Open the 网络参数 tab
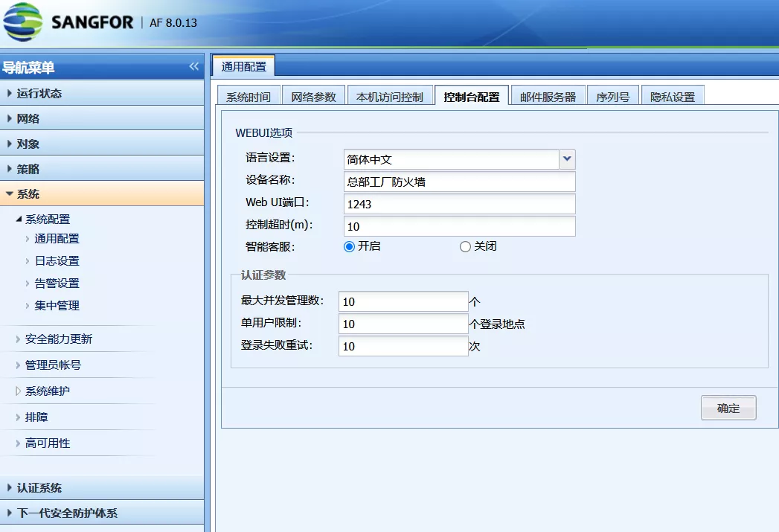The image size is (779, 532). (313, 97)
